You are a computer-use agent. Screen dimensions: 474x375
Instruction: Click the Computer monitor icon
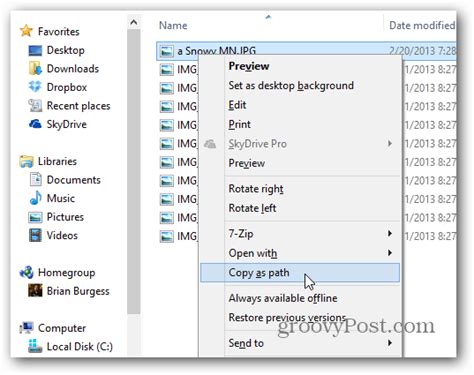click(x=26, y=328)
